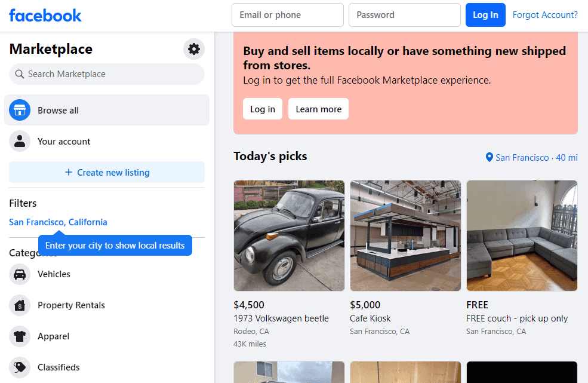Click Learn more in the banner
Viewport: 588px width, 383px height.
(x=318, y=109)
